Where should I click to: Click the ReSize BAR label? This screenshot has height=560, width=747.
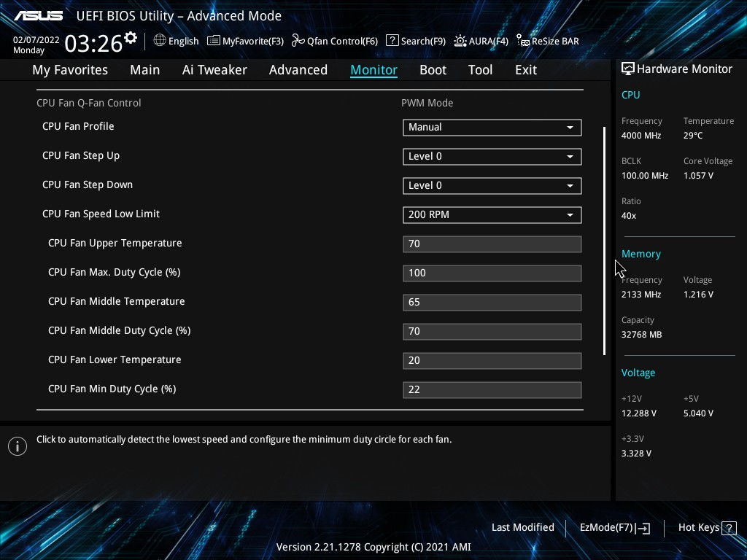[x=555, y=41]
